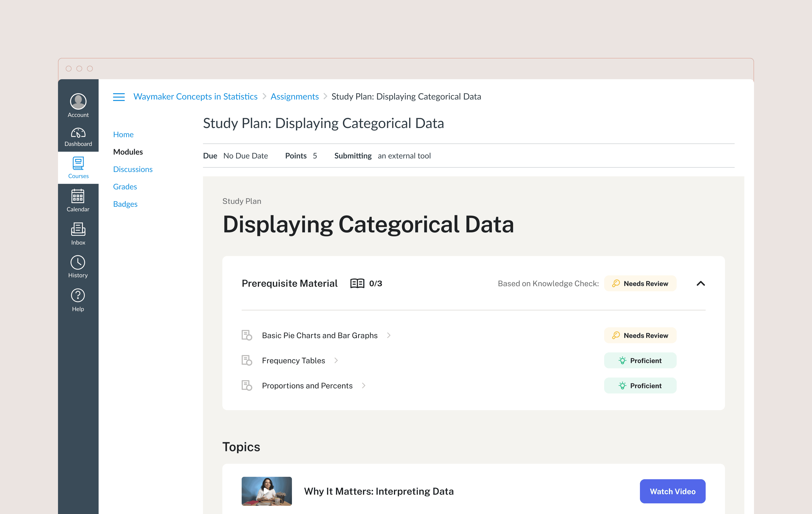
Task: Click the Why It Matters video thumbnail
Action: pos(266,491)
